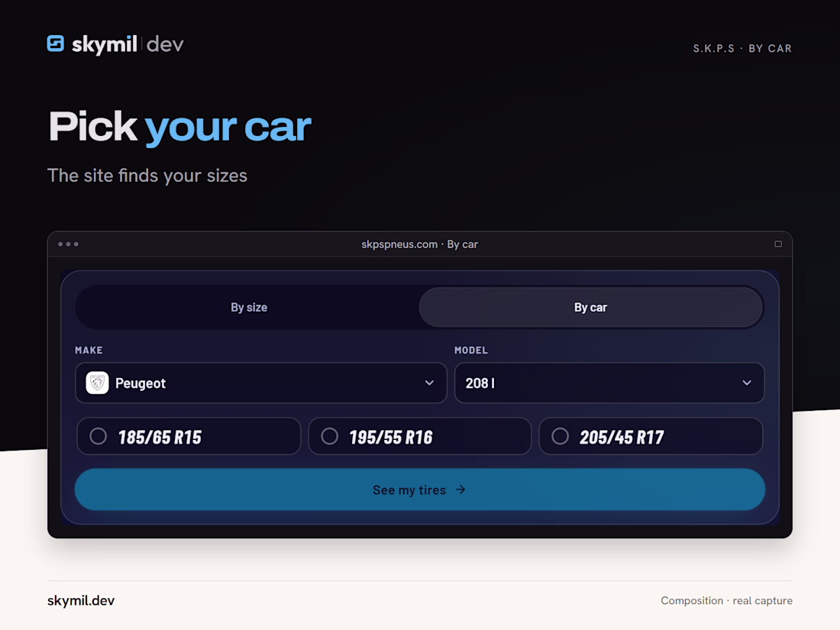Click the skymil dev wordmark
Image resolution: width=840 pixels, height=630 pixels.
point(128,44)
